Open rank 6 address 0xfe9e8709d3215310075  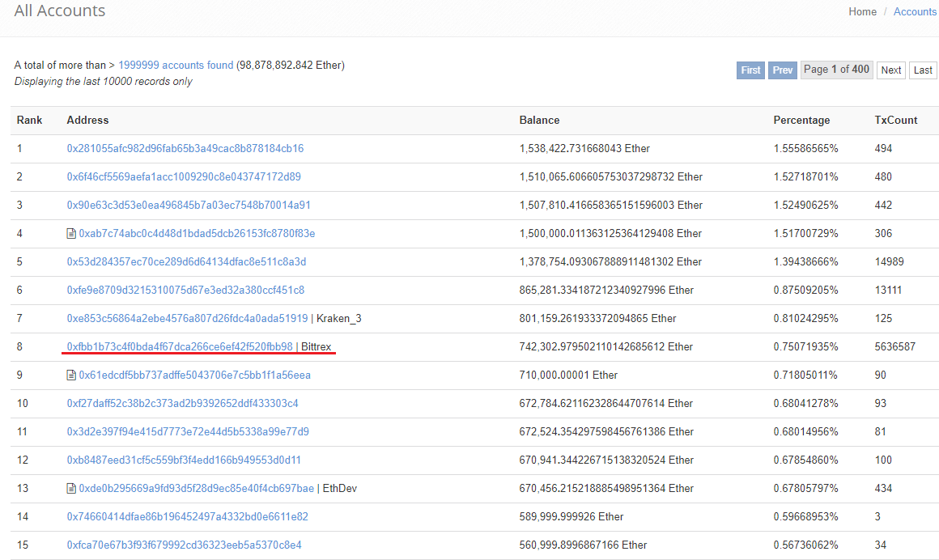click(x=185, y=290)
